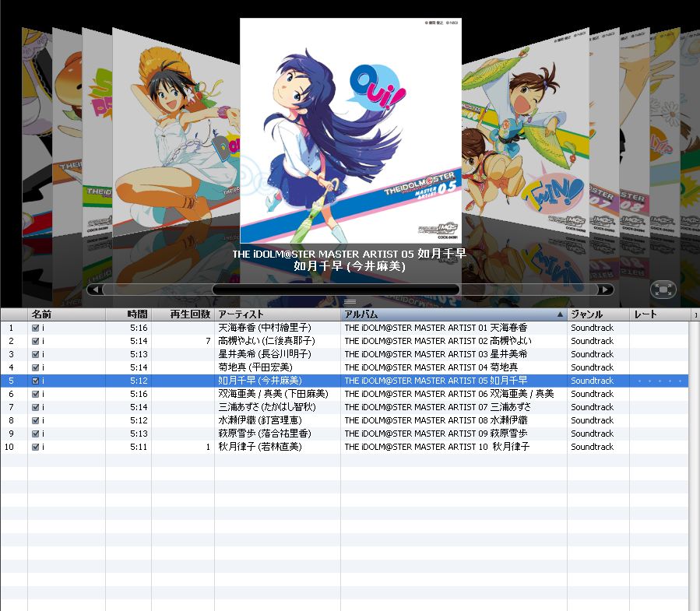700x611 pixels.
Task: Click artist 如月千早 (今井麻美) in the list
Action: [260, 381]
